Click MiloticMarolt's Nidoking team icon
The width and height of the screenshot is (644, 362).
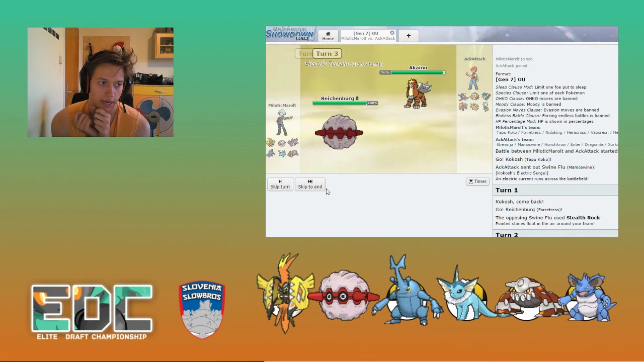pos(293,143)
